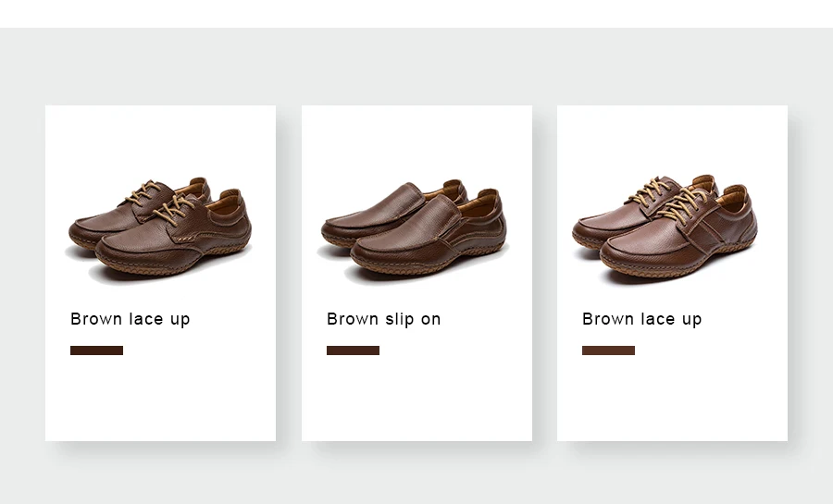Screen dimensions: 833x504
Task: Click the white header strip at the top
Action: (x=416, y=14)
